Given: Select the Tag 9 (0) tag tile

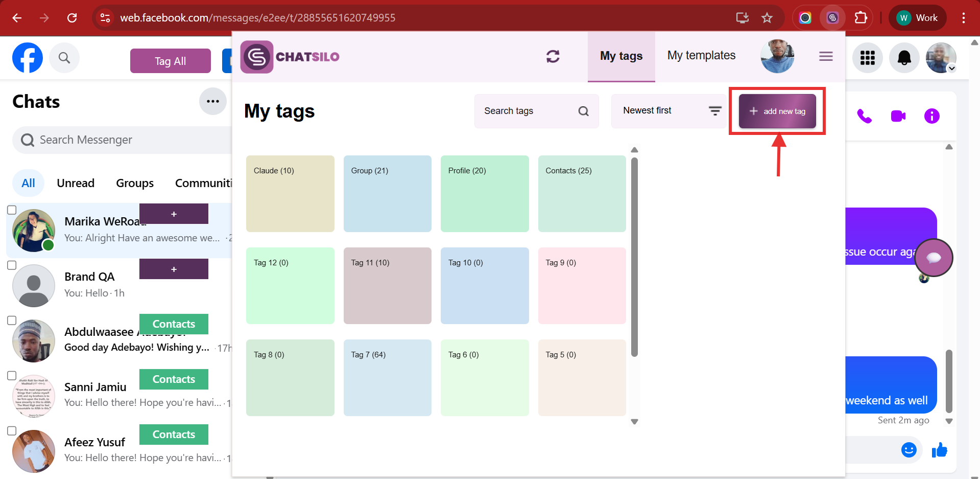Looking at the screenshot, I should pyautogui.click(x=582, y=286).
